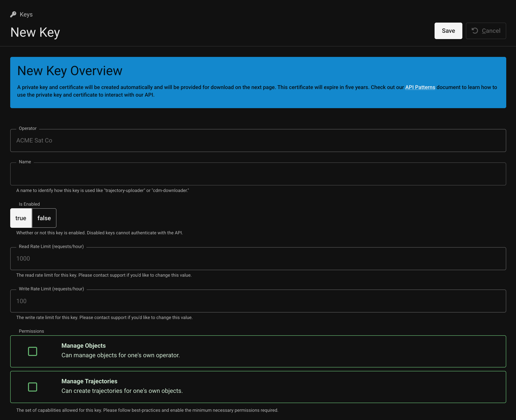The width and height of the screenshot is (516, 420).
Task: Select the Manage Objects permission title
Action: coord(83,346)
